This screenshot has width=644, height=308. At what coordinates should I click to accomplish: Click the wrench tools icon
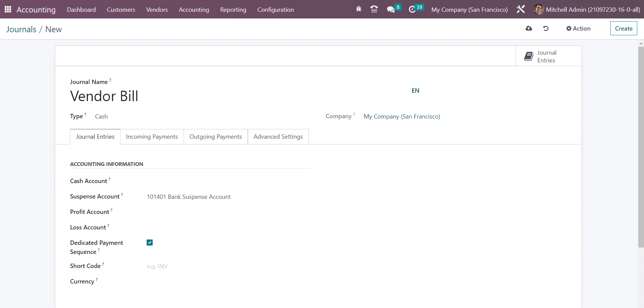point(521,9)
